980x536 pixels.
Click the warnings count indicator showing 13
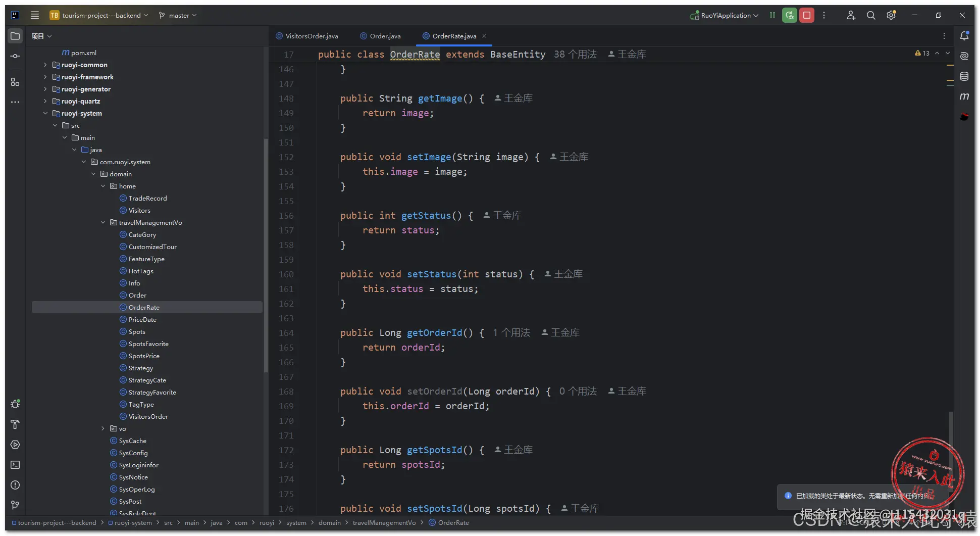[922, 53]
